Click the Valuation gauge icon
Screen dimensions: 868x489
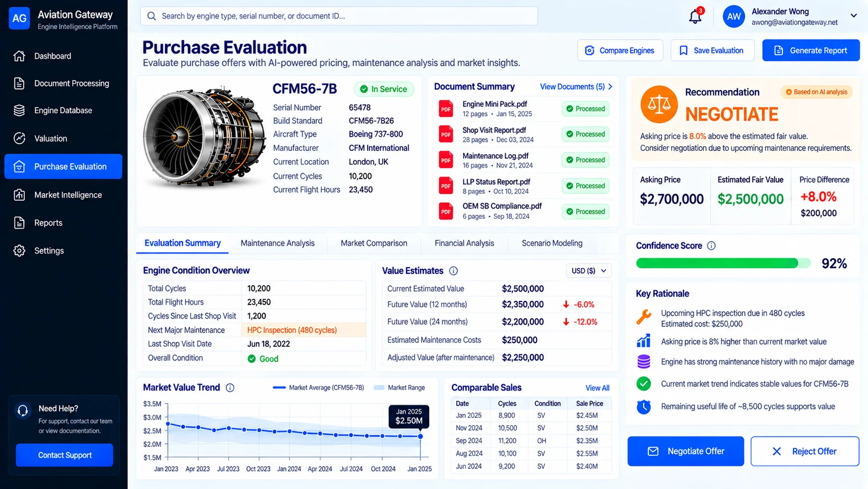point(19,138)
